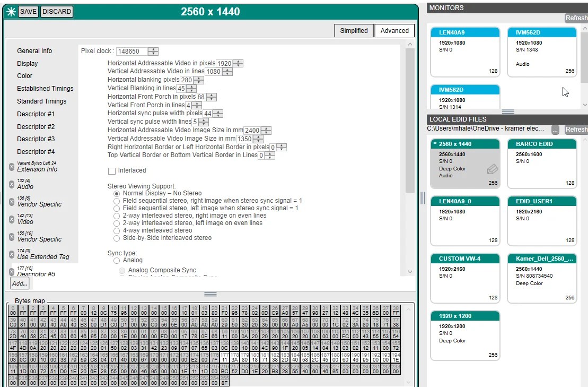Switch to the Advanced tab

(394, 31)
